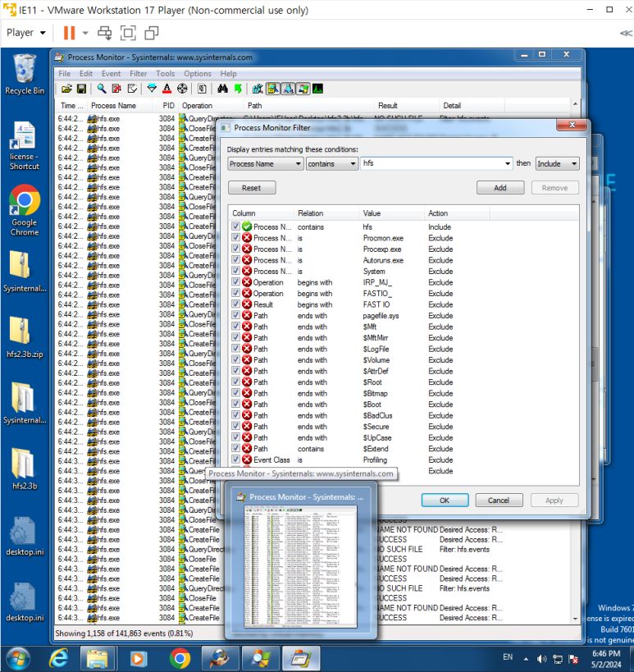Sort filter list by Relation header
The width and height of the screenshot is (634, 672).
[x=326, y=213]
